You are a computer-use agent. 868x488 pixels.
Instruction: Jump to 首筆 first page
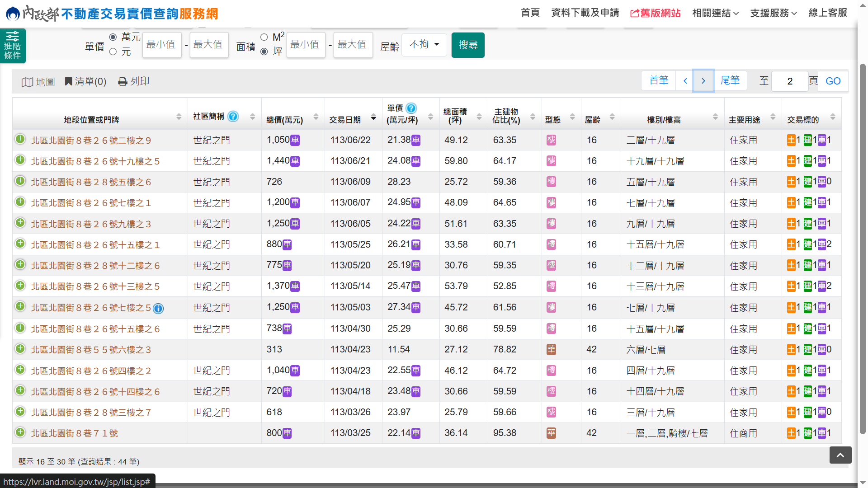[x=659, y=81]
